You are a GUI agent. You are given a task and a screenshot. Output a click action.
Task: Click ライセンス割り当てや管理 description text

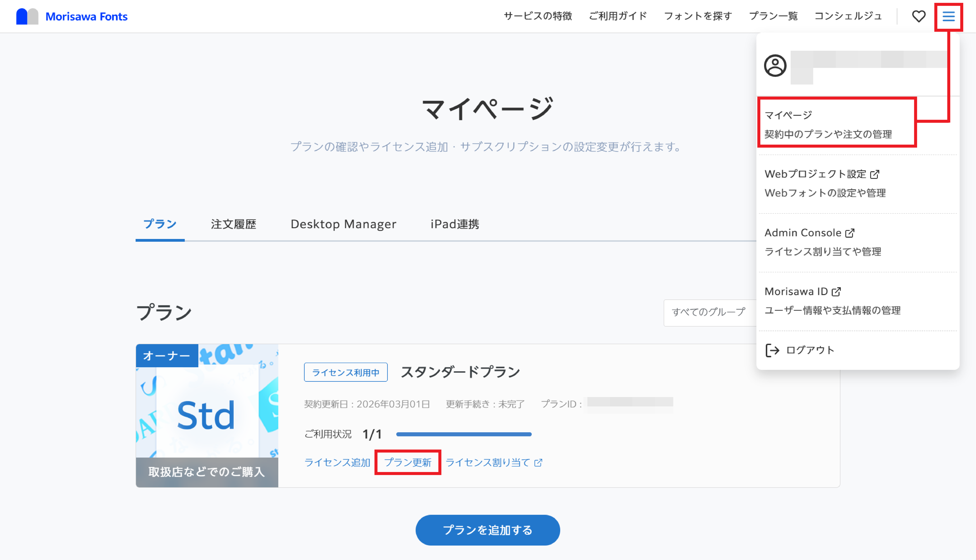(x=823, y=252)
